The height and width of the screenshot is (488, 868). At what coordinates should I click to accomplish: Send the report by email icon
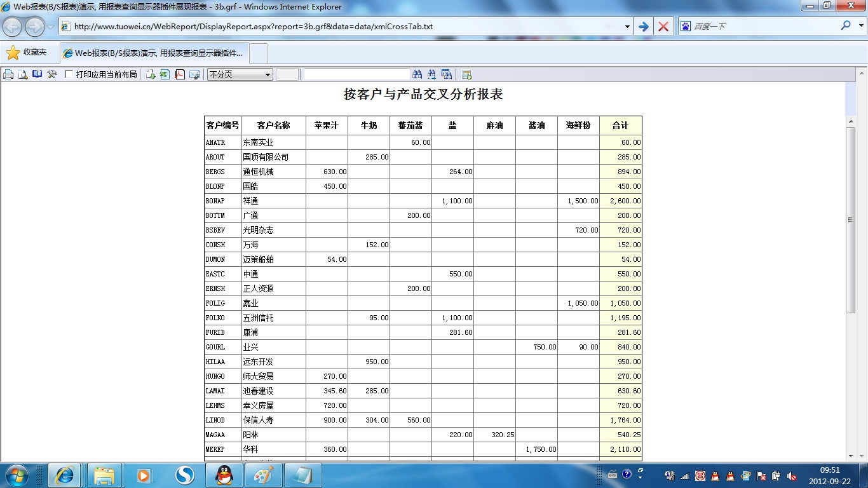point(194,74)
